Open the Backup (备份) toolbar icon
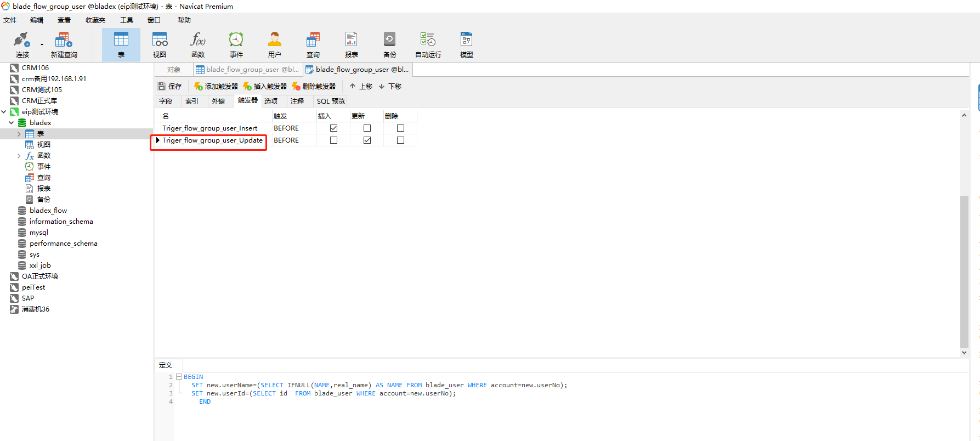The image size is (980, 441). [390, 44]
